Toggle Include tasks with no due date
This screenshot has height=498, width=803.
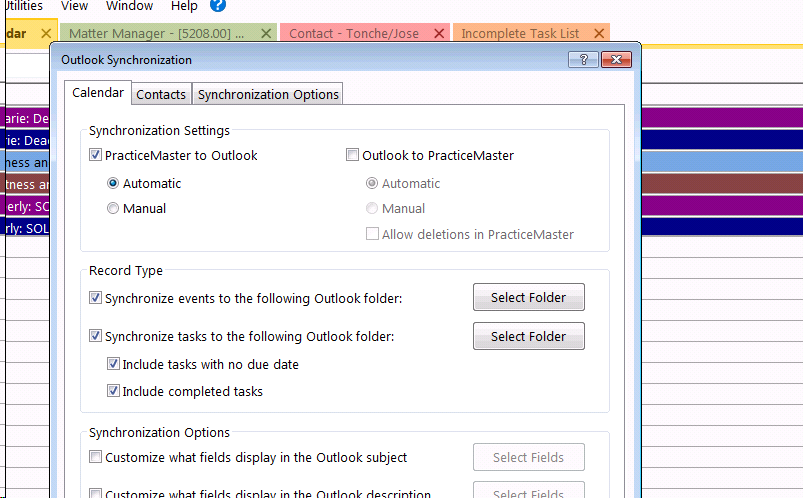[114, 364]
